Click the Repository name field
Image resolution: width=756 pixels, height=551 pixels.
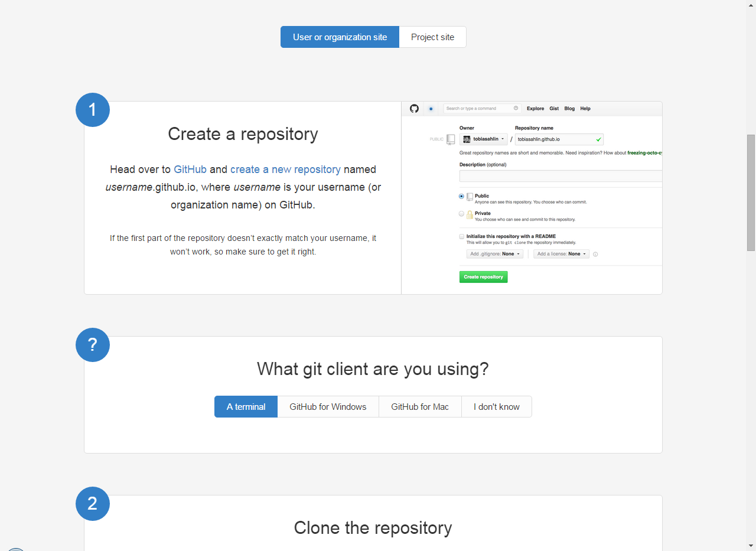[559, 139]
